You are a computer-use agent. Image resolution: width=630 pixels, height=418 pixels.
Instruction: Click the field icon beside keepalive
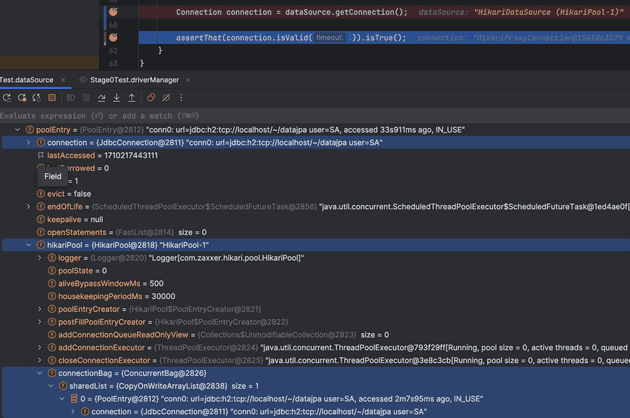tap(41, 219)
